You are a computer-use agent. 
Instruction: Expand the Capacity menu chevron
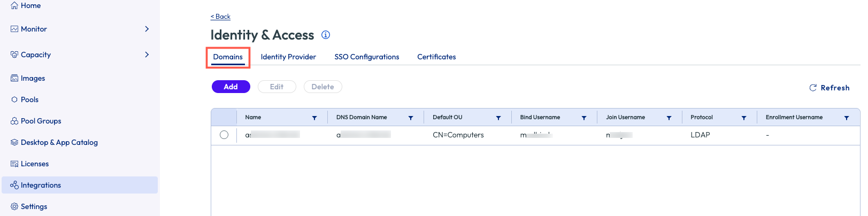[x=147, y=55]
